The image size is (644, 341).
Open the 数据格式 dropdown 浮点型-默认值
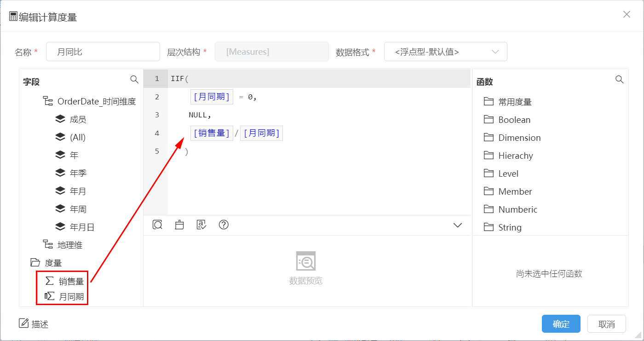point(446,52)
